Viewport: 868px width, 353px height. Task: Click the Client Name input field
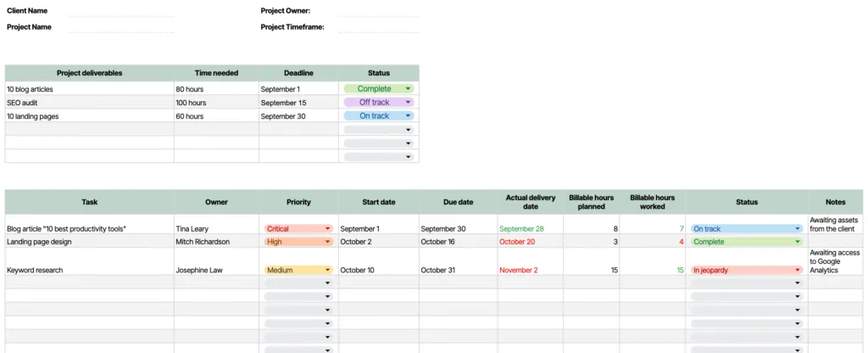click(x=121, y=11)
